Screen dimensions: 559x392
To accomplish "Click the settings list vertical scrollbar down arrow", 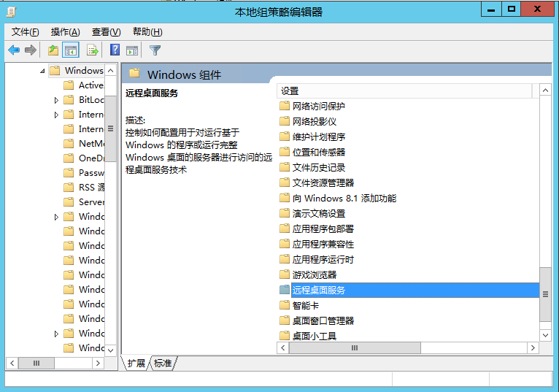I will (545, 335).
